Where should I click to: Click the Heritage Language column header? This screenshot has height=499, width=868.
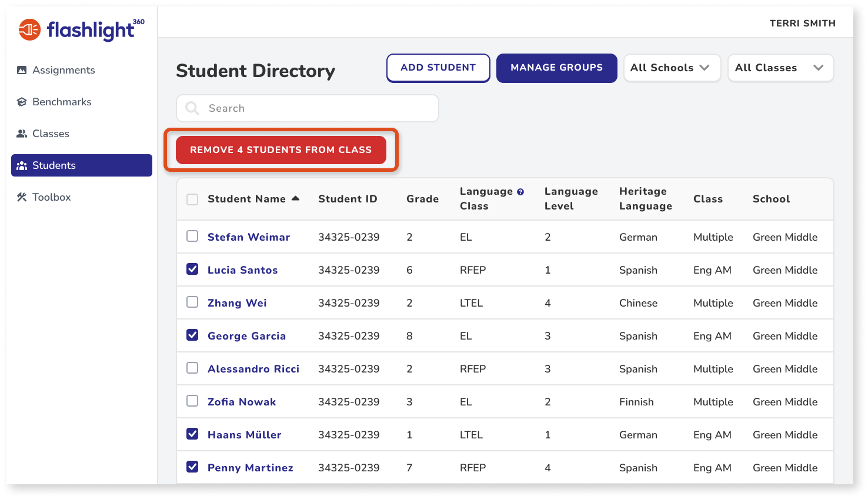pyautogui.click(x=646, y=199)
